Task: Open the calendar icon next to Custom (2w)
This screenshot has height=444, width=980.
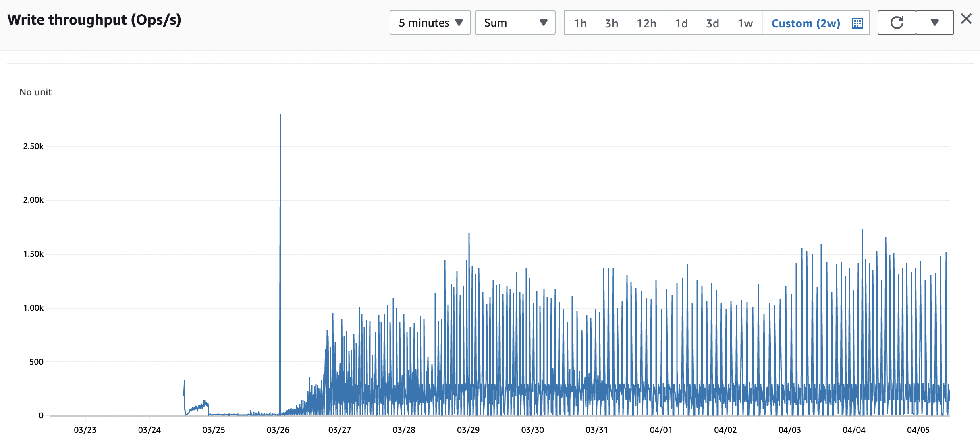Action: point(857,23)
